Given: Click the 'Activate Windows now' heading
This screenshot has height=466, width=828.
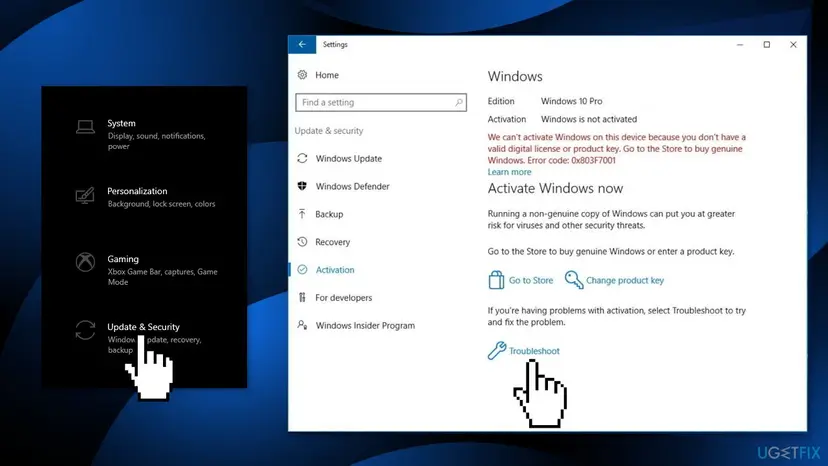Looking at the screenshot, I should (555, 188).
